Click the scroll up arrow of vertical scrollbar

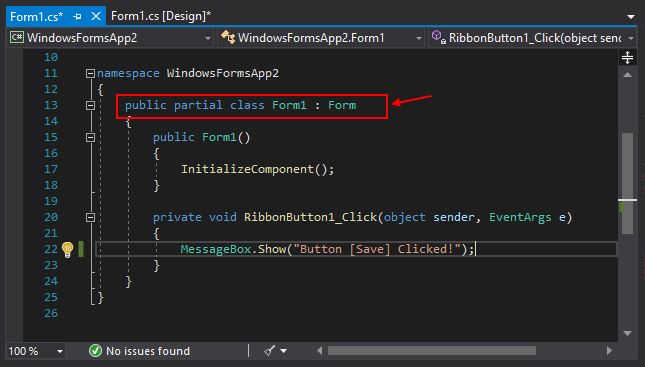tap(627, 75)
